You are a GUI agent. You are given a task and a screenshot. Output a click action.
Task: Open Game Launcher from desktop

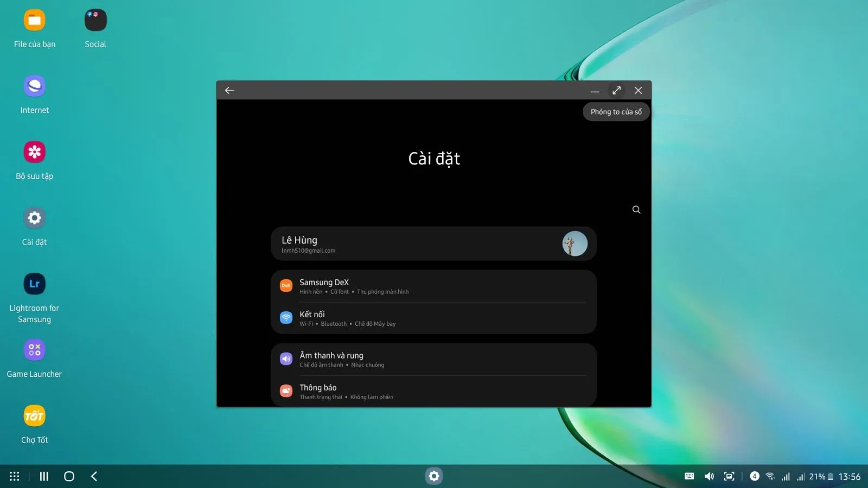[x=35, y=350]
